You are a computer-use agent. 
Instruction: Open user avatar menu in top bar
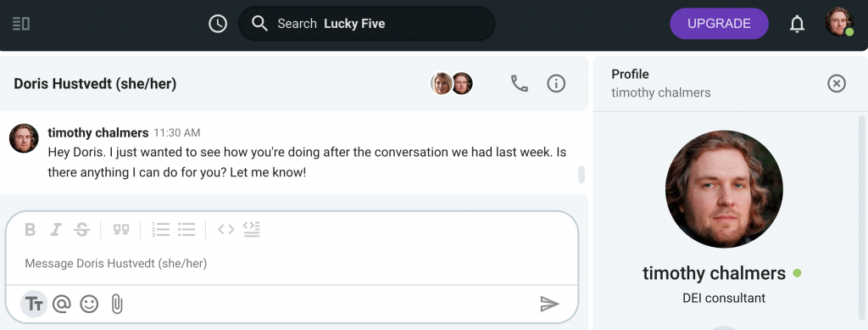839,23
